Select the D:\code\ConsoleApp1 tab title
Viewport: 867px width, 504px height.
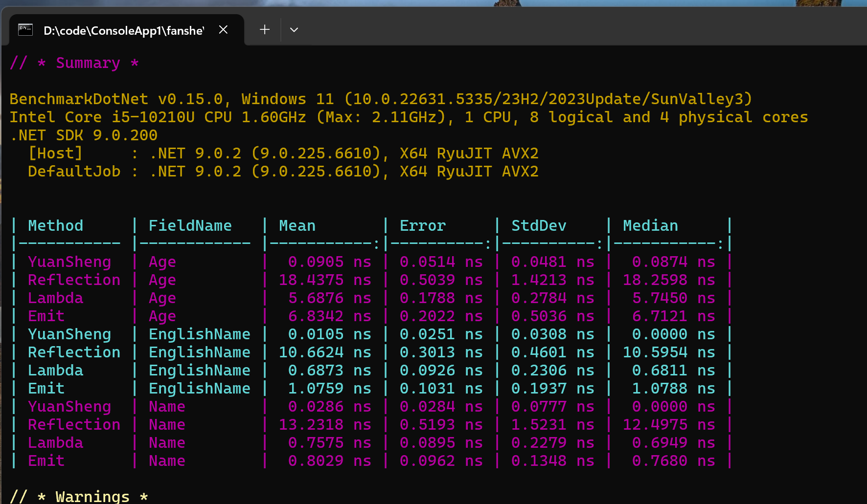(x=123, y=31)
